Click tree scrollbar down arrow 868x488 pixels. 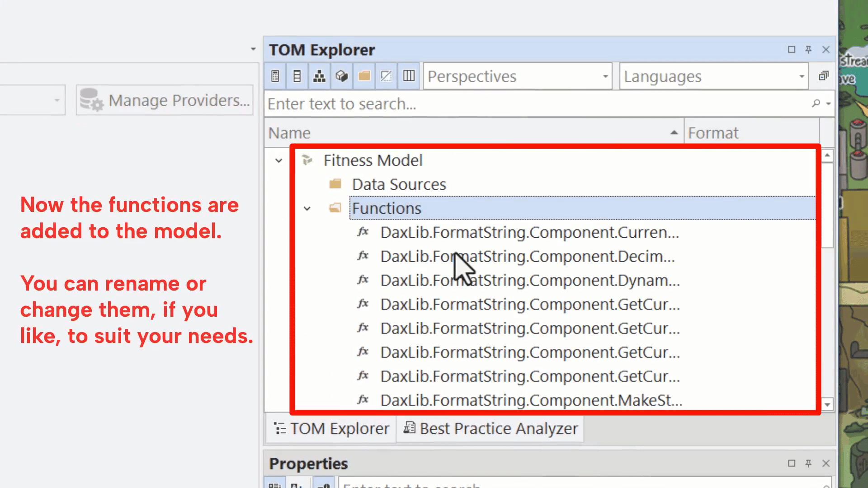point(827,404)
